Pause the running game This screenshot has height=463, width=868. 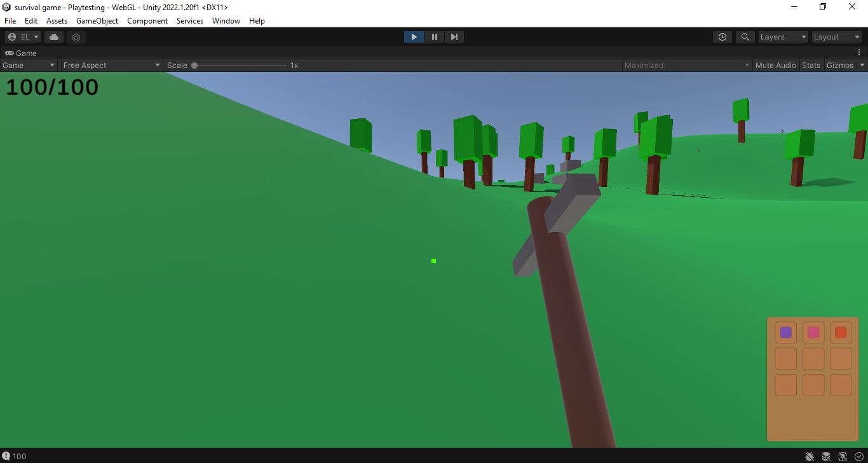click(434, 36)
